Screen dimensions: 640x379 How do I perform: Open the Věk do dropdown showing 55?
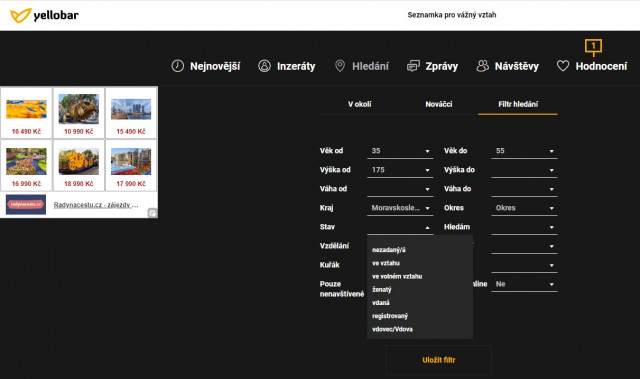click(x=524, y=151)
